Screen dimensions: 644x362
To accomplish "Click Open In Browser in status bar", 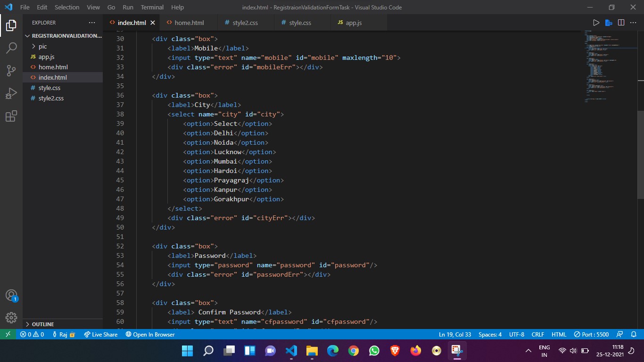I will point(150,334).
